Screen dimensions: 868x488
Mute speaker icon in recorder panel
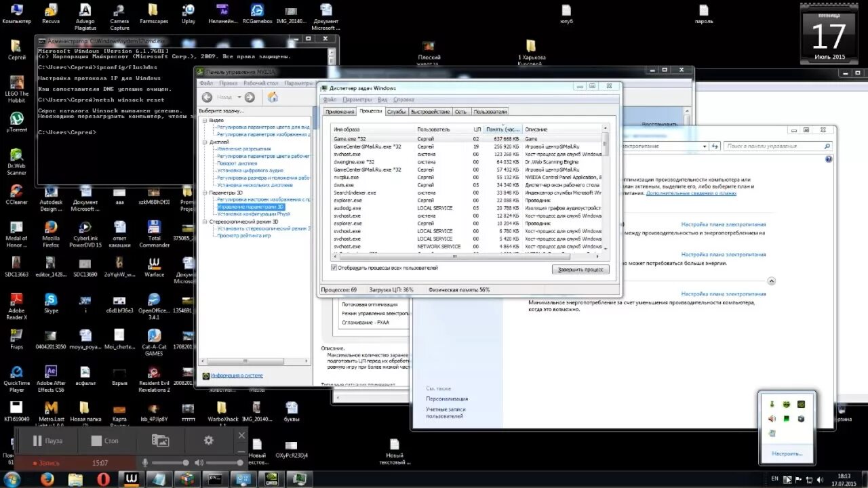(x=199, y=462)
